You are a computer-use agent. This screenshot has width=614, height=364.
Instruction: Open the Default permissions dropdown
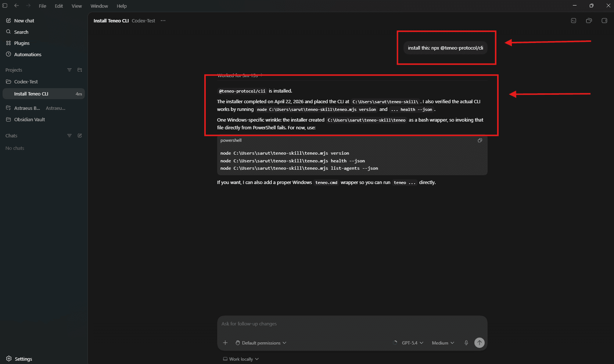pyautogui.click(x=261, y=343)
